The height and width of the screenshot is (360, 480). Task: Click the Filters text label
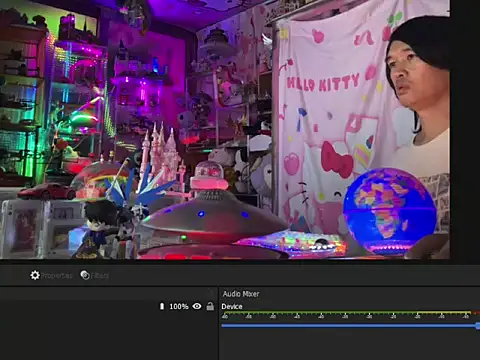click(x=100, y=276)
